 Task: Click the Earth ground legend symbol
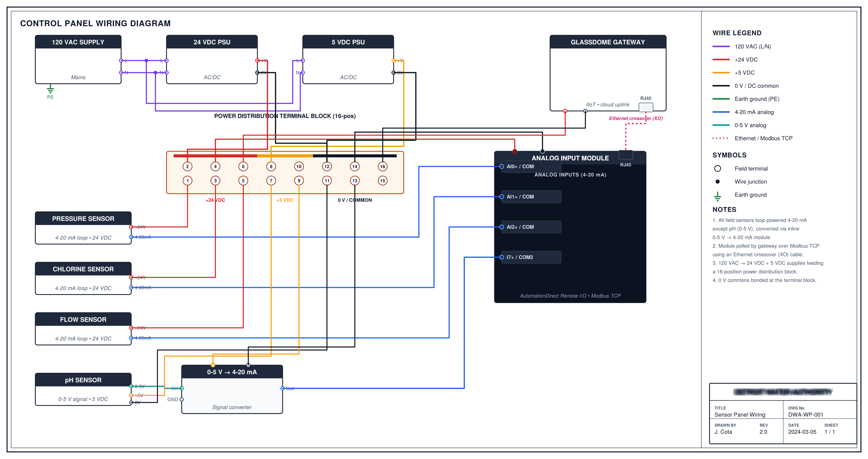(x=717, y=196)
